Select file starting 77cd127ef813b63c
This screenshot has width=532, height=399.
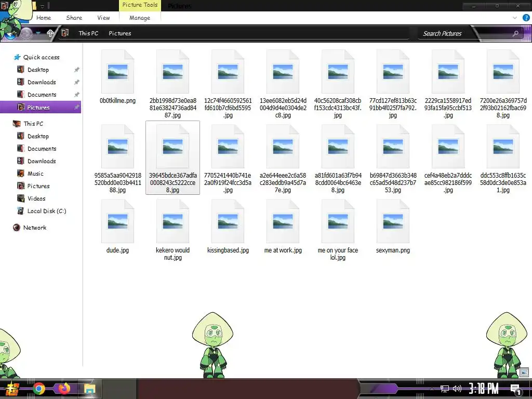(x=393, y=83)
